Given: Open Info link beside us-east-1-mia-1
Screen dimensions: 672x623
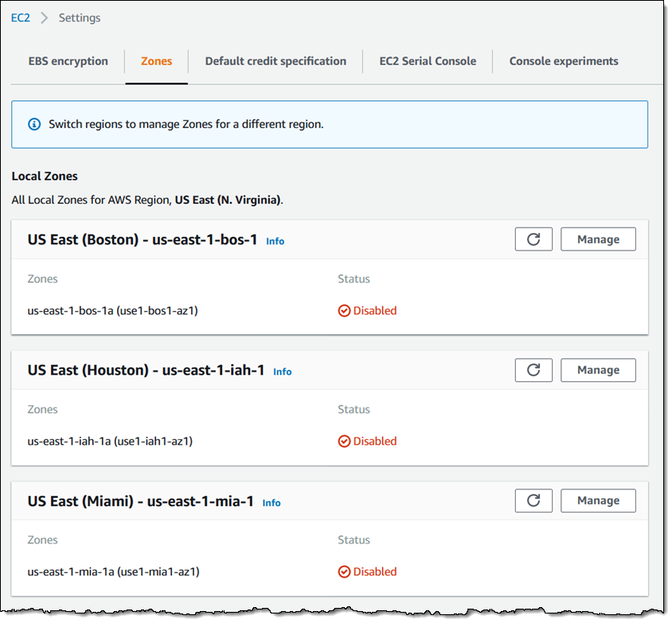Looking at the screenshot, I should pyautogui.click(x=272, y=503).
